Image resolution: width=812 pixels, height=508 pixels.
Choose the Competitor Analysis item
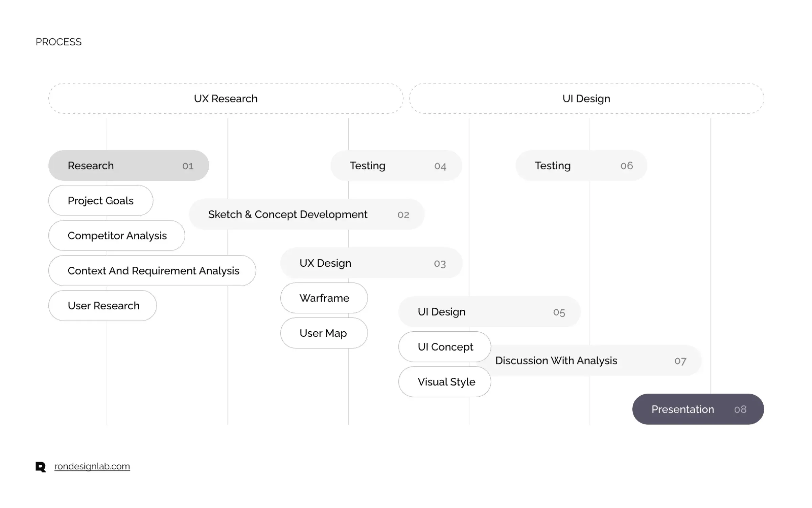pos(117,236)
